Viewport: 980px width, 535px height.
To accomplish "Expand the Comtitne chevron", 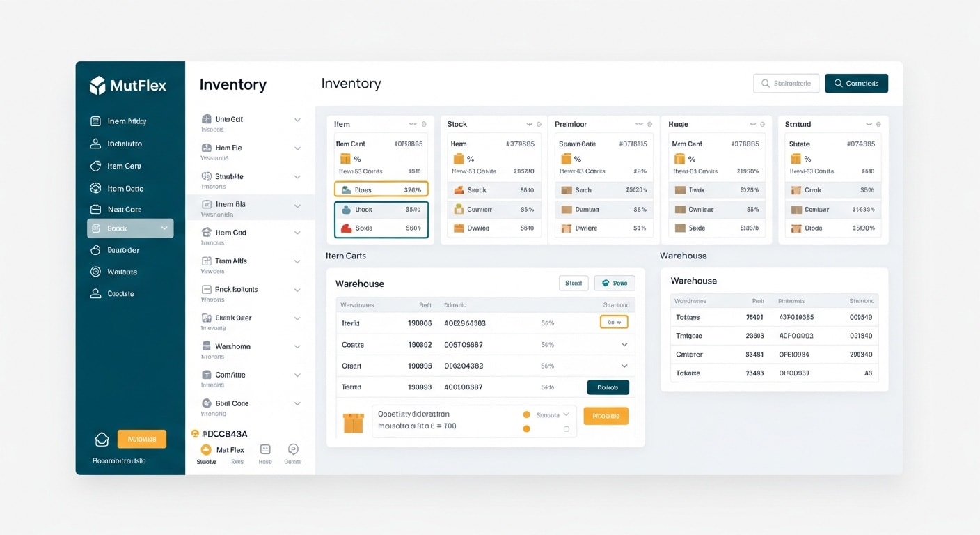I will click(x=297, y=375).
